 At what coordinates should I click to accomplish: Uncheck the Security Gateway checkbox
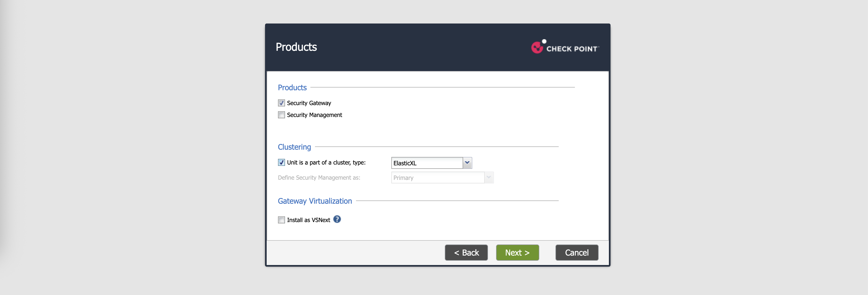(x=281, y=103)
